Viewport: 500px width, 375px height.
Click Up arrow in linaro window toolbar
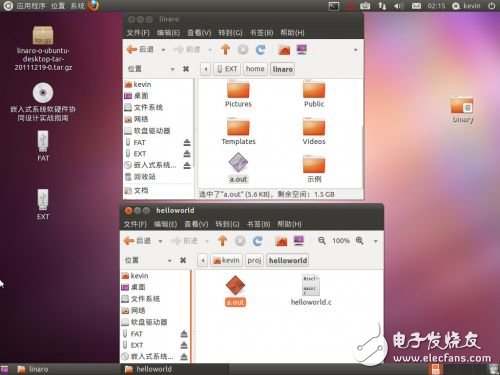[226, 50]
